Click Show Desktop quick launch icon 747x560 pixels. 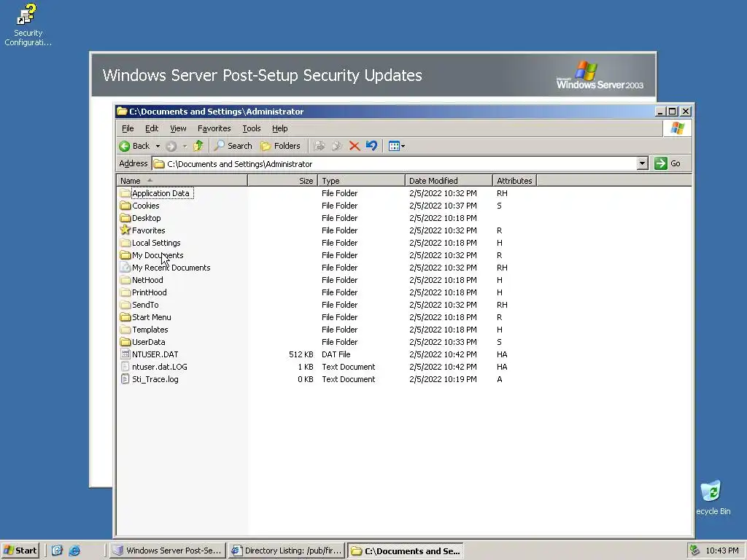pyautogui.click(x=57, y=551)
